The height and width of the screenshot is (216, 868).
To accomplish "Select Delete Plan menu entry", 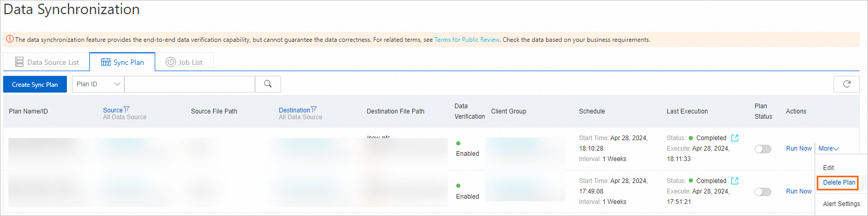I will click(x=839, y=183).
